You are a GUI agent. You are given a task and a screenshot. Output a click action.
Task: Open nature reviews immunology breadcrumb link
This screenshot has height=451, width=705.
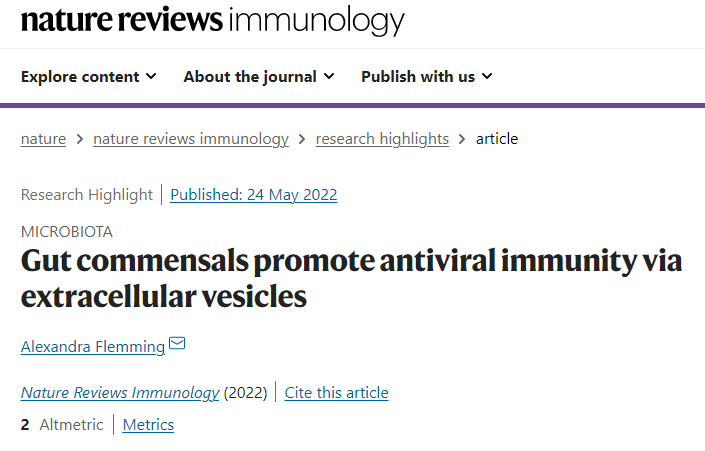click(x=191, y=139)
